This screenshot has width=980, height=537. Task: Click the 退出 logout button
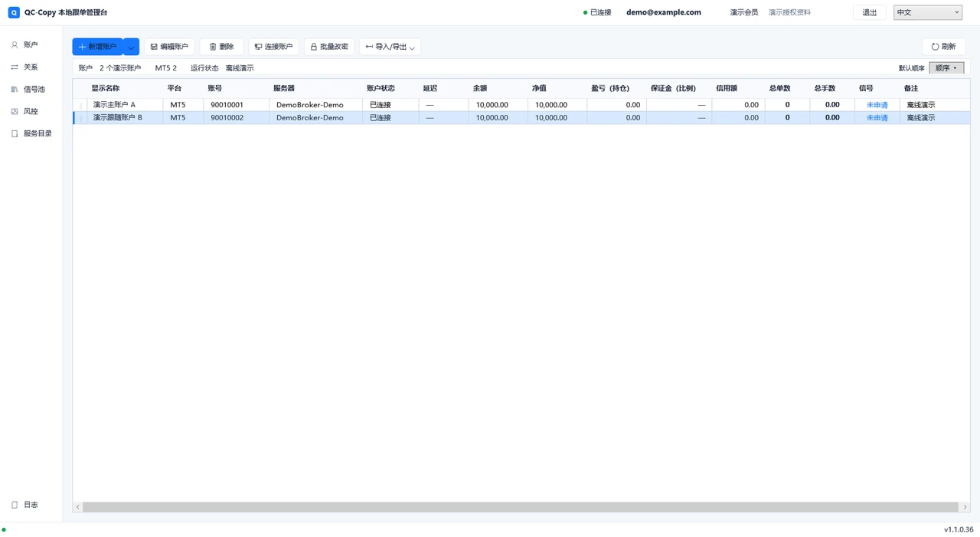[870, 12]
